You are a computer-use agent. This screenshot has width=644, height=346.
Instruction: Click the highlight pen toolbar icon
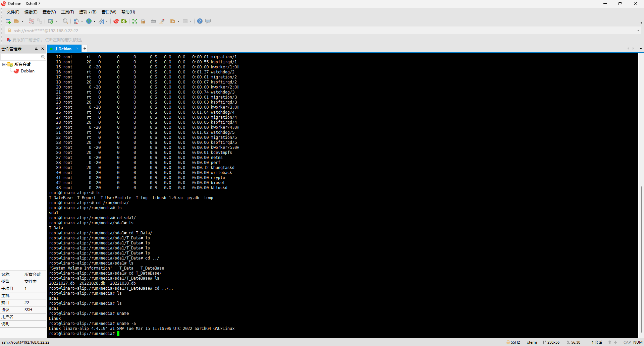click(162, 21)
